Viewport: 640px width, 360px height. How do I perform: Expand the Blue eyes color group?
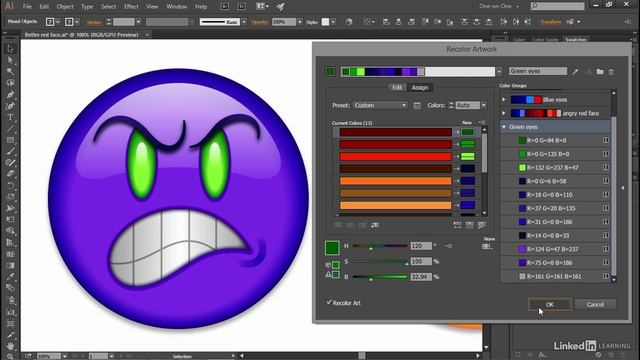coord(504,100)
